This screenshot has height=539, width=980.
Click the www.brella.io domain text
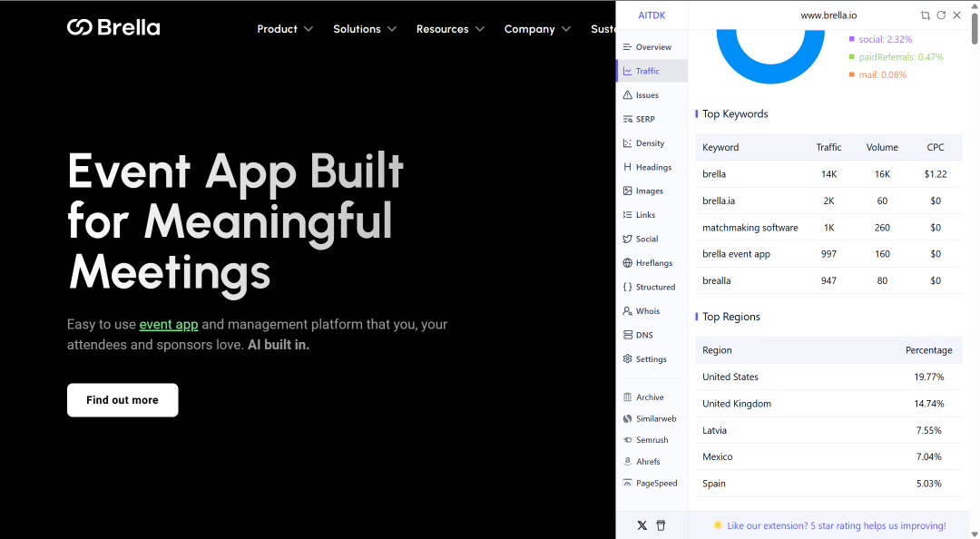(828, 15)
